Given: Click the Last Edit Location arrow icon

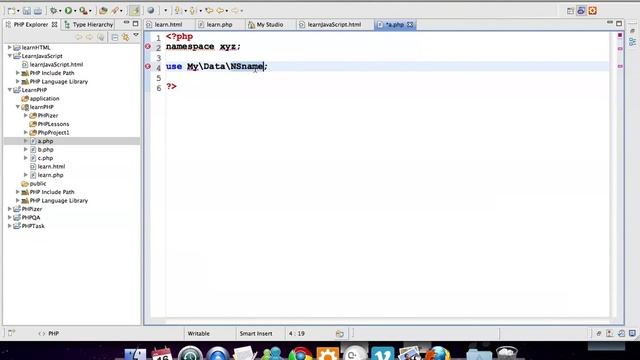Looking at the screenshot, I should (x=209, y=11).
